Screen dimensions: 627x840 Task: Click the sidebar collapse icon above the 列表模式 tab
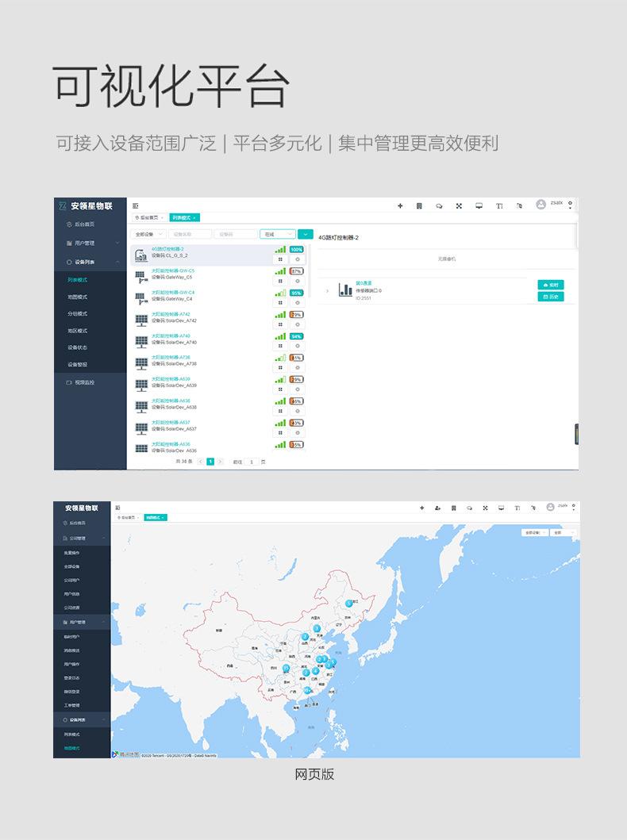(x=136, y=206)
